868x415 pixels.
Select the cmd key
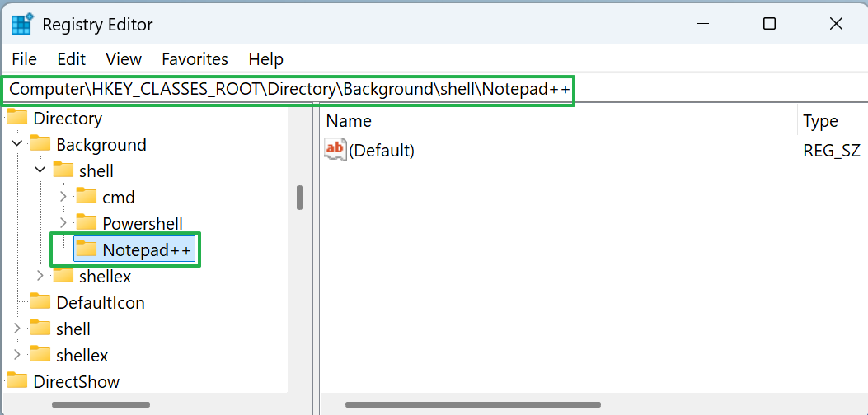point(119,198)
